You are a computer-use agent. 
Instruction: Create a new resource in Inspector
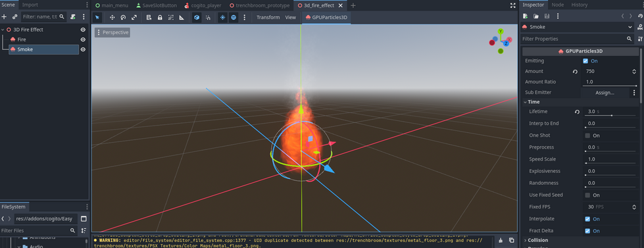[x=526, y=16]
